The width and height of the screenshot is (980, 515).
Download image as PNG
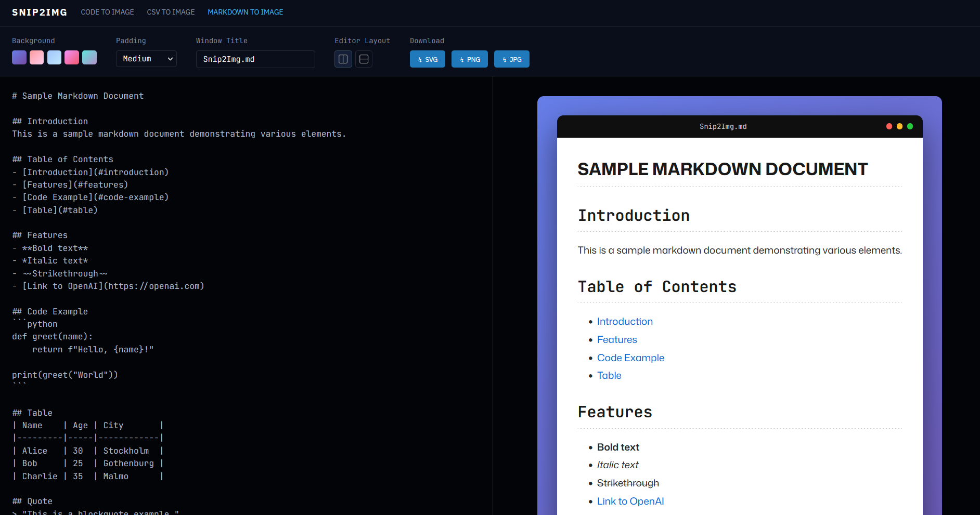[x=470, y=59]
